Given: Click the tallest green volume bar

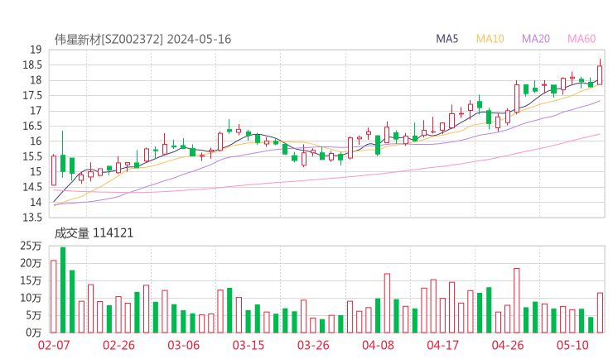Looking at the screenshot, I should click(63, 290).
